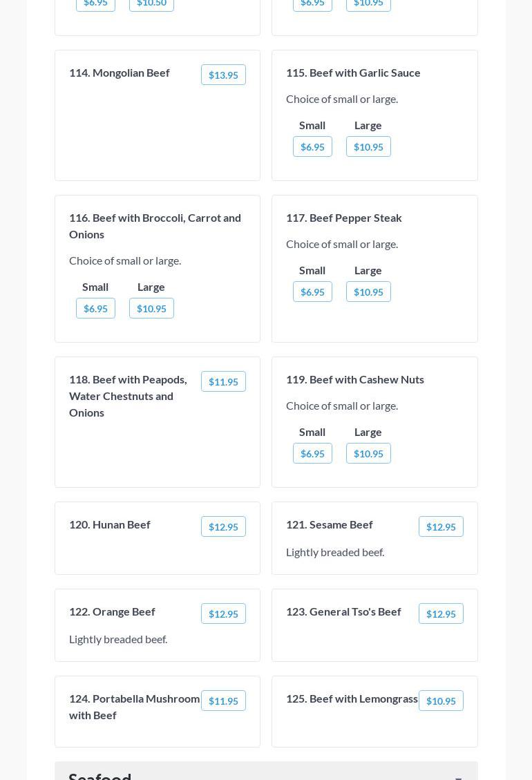
Task: Click $11.95 for Beef with Peapods
Action: click(x=223, y=381)
